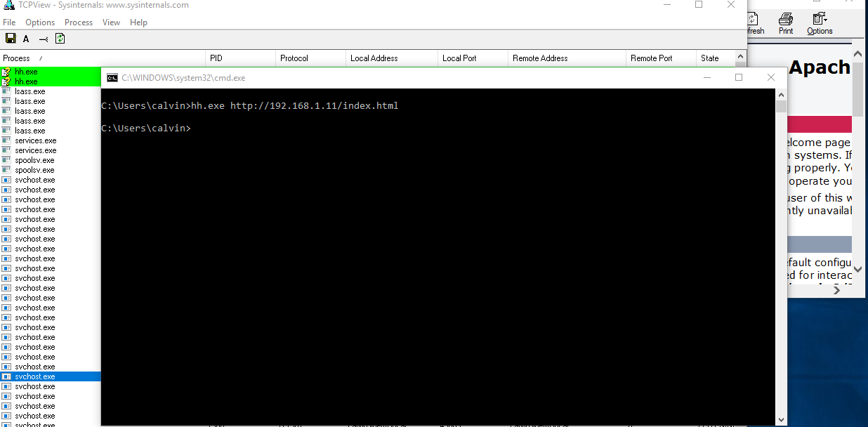Viewport: 868px width, 427px height.
Task: Click the Save icon in TCPView toolbar
Action: click(x=11, y=39)
